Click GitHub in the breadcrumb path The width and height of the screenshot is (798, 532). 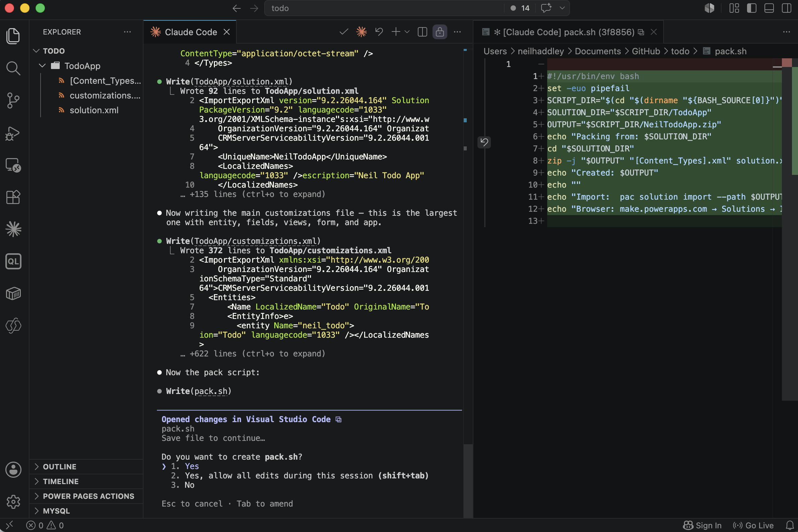point(646,51)
